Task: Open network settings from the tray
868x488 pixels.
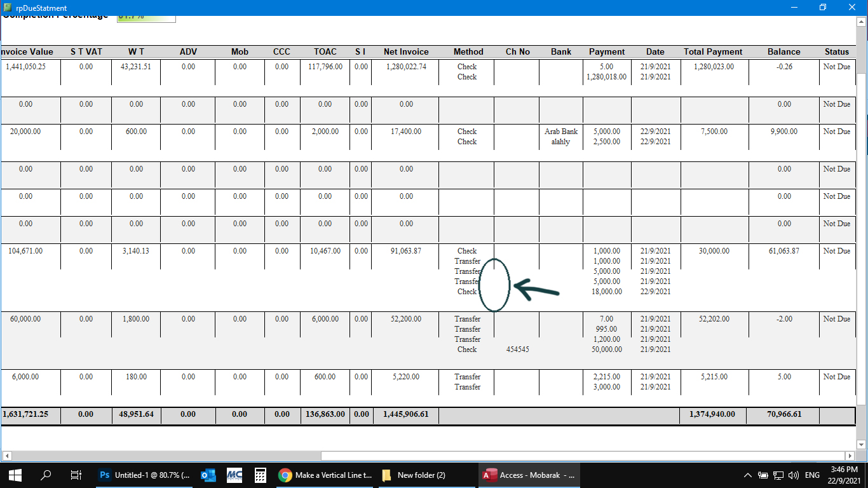Action: coord(778,475)
